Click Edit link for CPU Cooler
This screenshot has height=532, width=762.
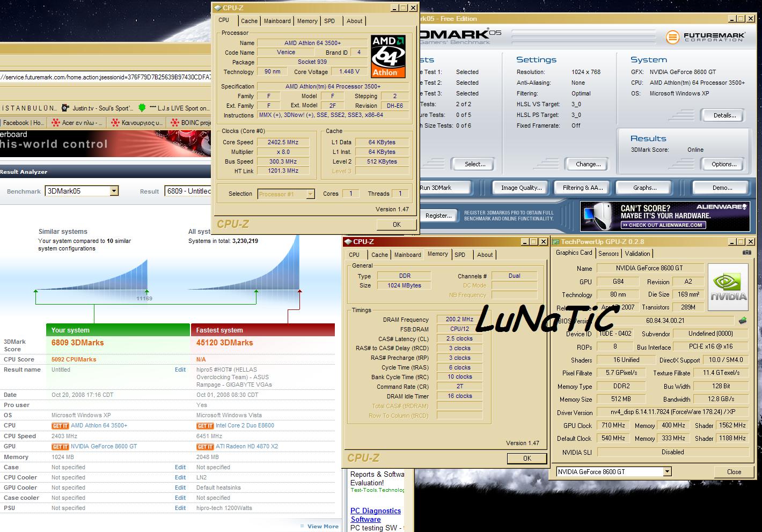tap(180, 477)
